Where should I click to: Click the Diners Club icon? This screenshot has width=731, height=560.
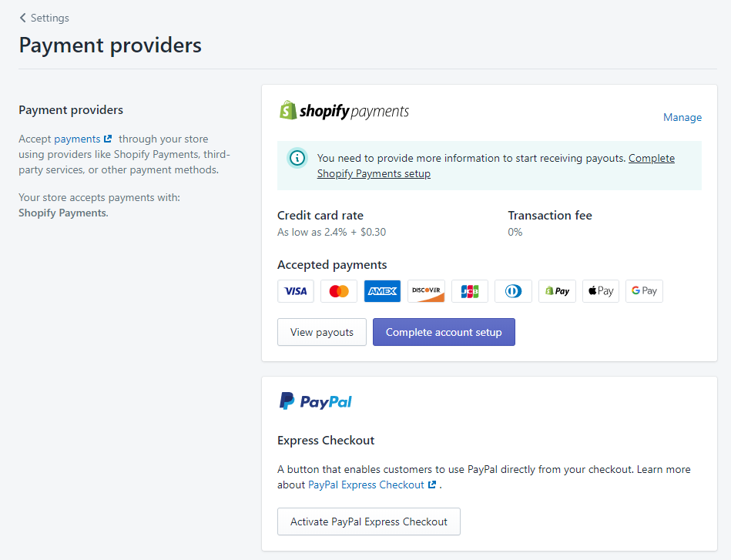click(513, 291)
